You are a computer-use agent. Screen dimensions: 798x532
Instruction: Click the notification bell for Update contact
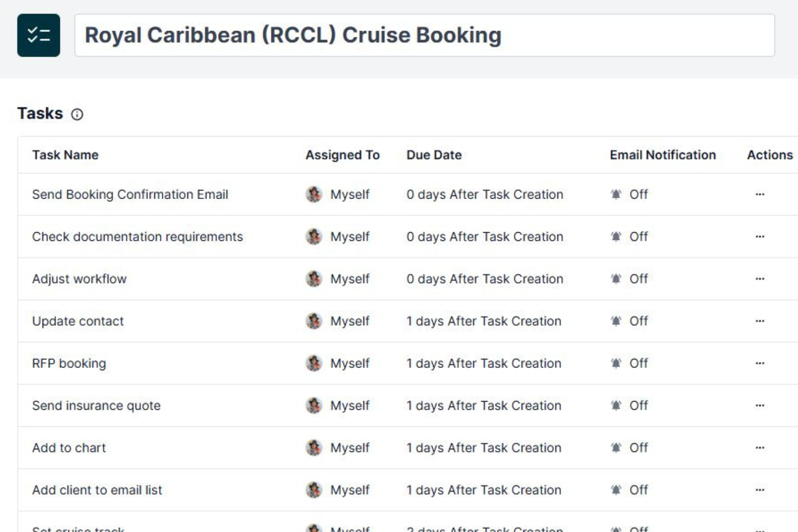(616, 321)
